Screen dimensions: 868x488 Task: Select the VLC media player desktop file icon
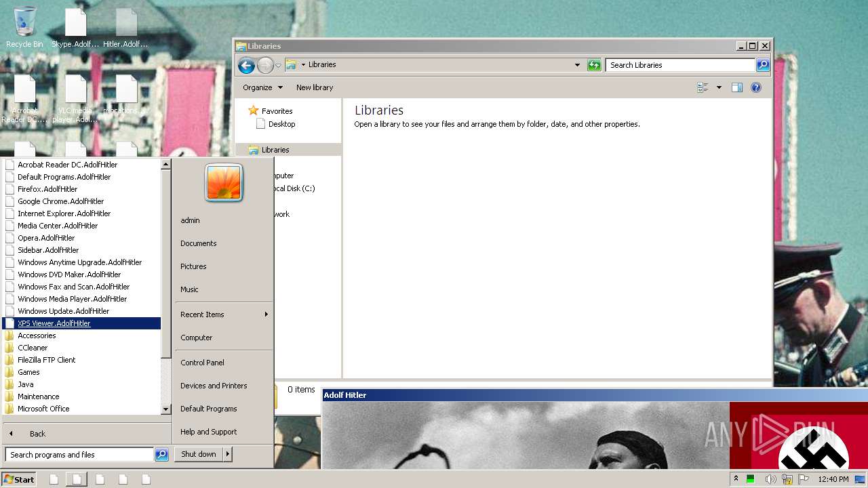pyautogui.click(x=75, y=98)
